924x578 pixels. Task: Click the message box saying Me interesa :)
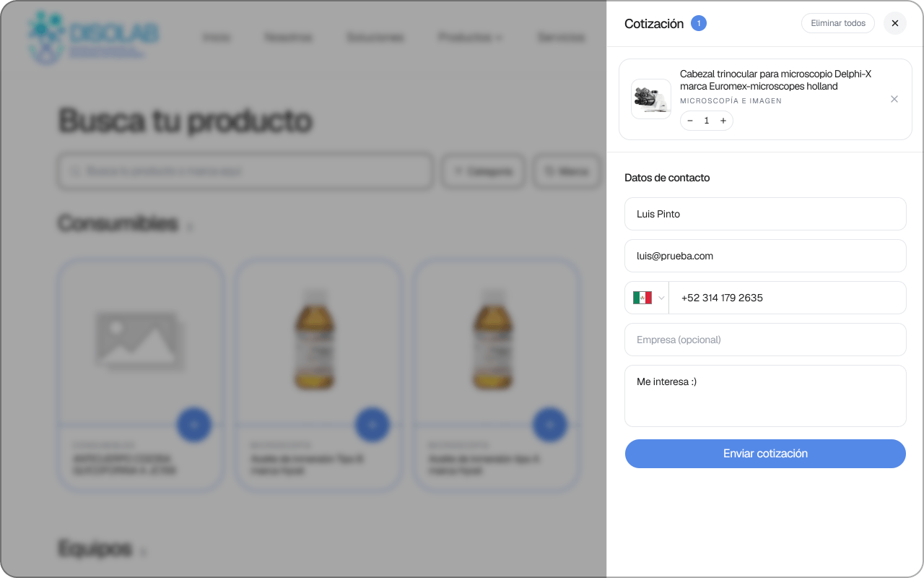(765, 396)
